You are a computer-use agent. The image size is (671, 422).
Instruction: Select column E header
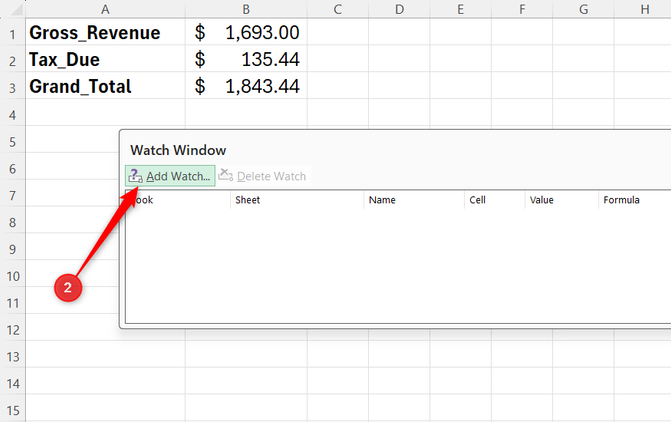click(x=460, y=9)
